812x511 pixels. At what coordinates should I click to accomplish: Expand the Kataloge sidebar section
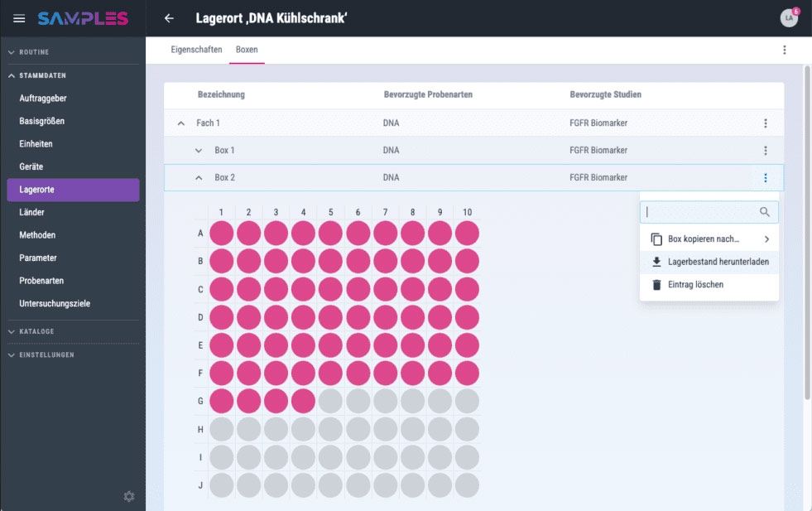pos(12,331)
